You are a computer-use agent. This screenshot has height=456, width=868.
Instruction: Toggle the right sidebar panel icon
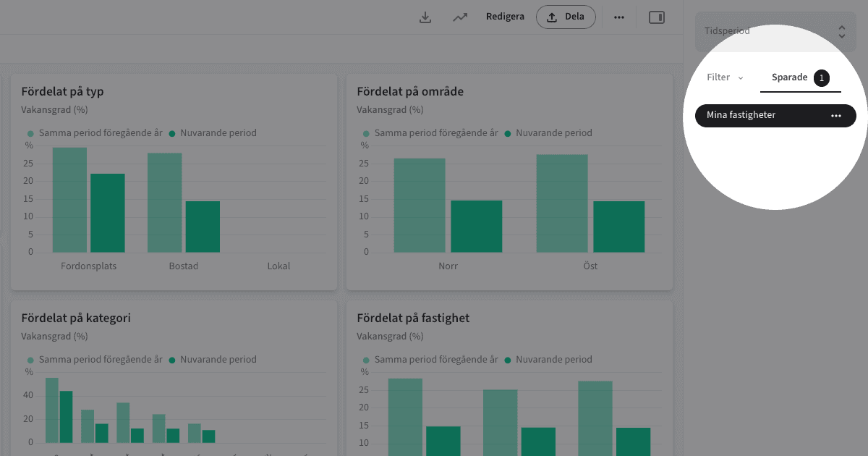(x=656, y=17)
